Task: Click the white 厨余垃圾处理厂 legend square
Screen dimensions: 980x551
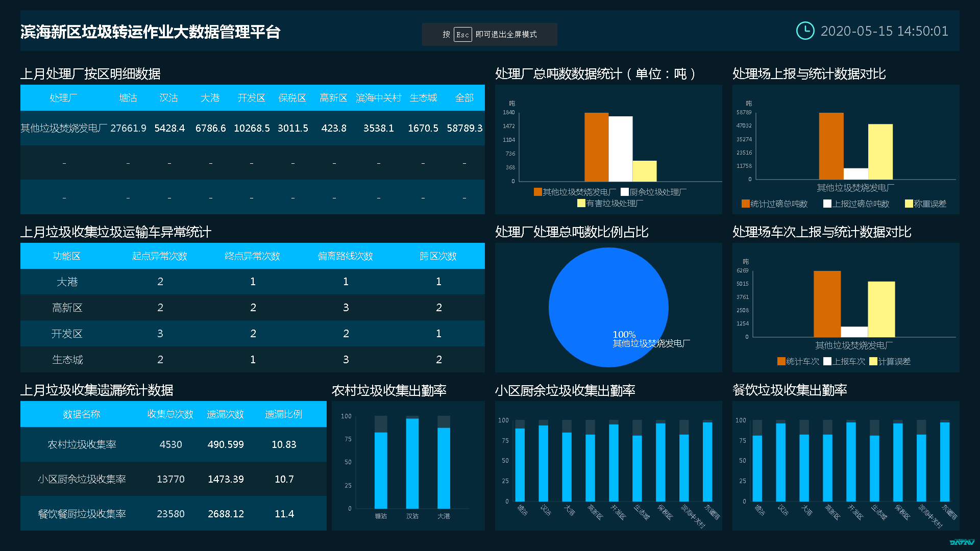Action: 624,192
